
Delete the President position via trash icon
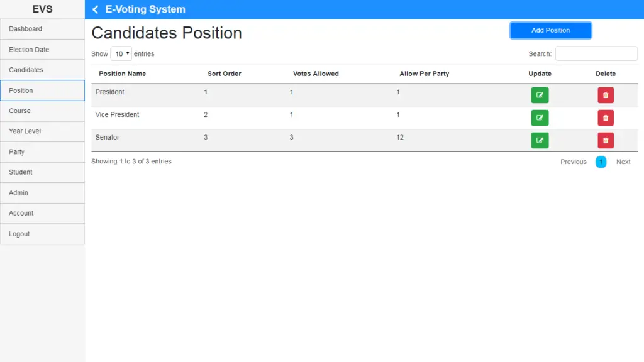[605, 95]
